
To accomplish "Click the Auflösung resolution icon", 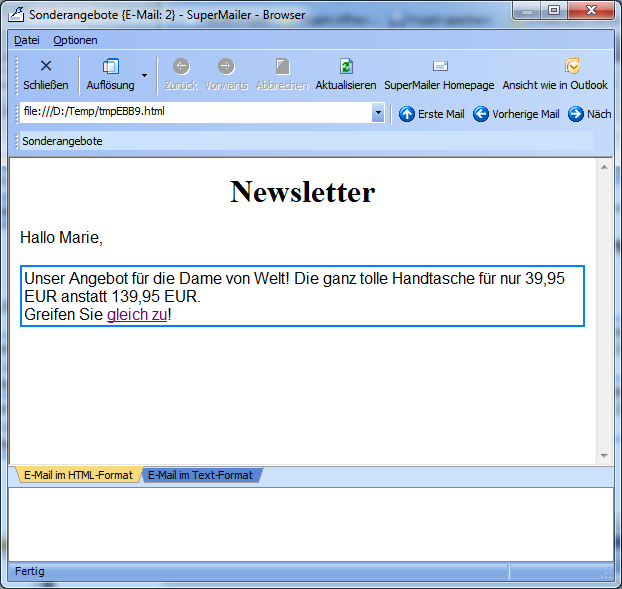I will point(111,66).
